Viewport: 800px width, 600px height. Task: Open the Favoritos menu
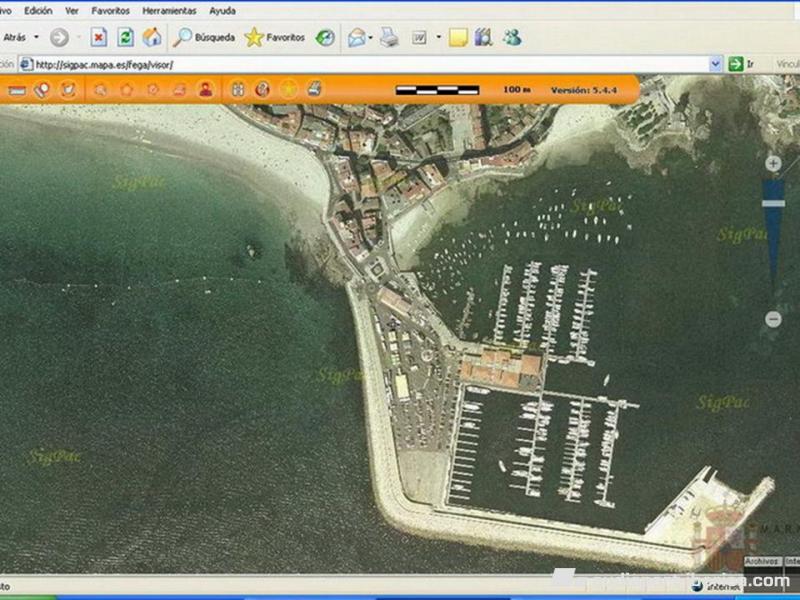(110, 10)
